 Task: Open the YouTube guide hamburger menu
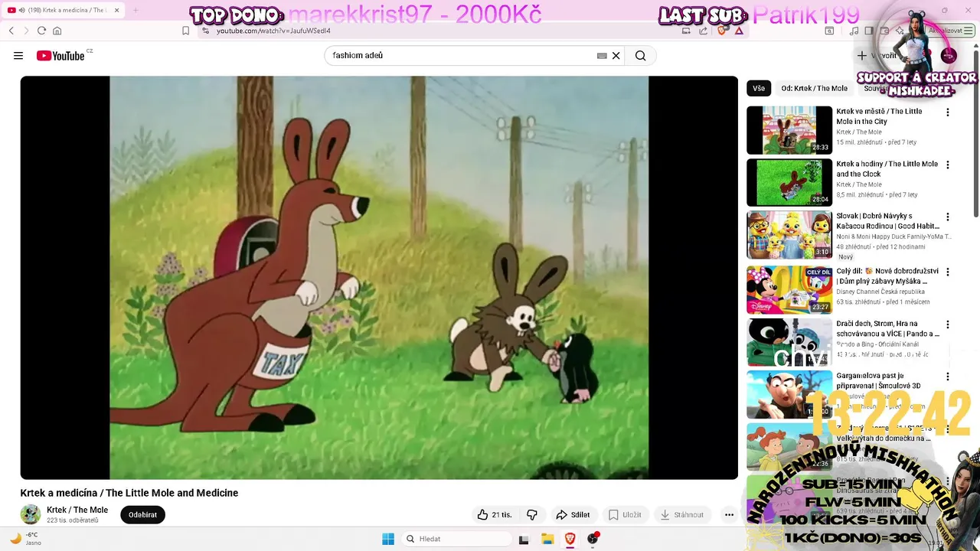pyautogui.click(x=18, y=56)
